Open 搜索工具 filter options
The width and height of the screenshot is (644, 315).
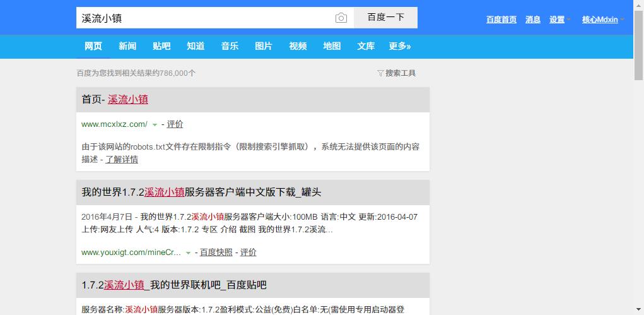pos(396,73)
